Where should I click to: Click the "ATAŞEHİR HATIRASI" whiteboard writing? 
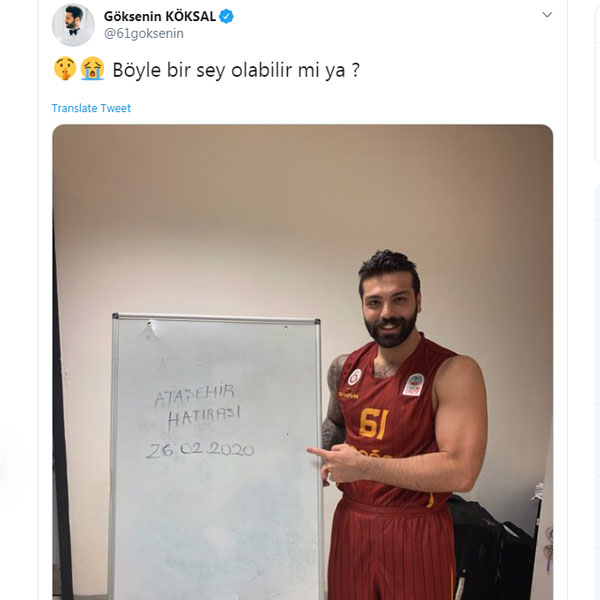click(x=197, y=407)
